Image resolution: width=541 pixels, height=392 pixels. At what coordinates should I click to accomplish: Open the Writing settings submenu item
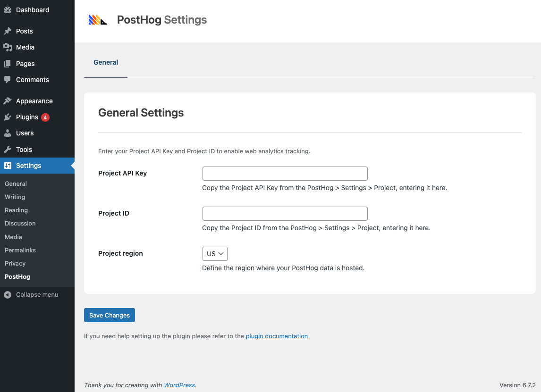click(15, 197)
